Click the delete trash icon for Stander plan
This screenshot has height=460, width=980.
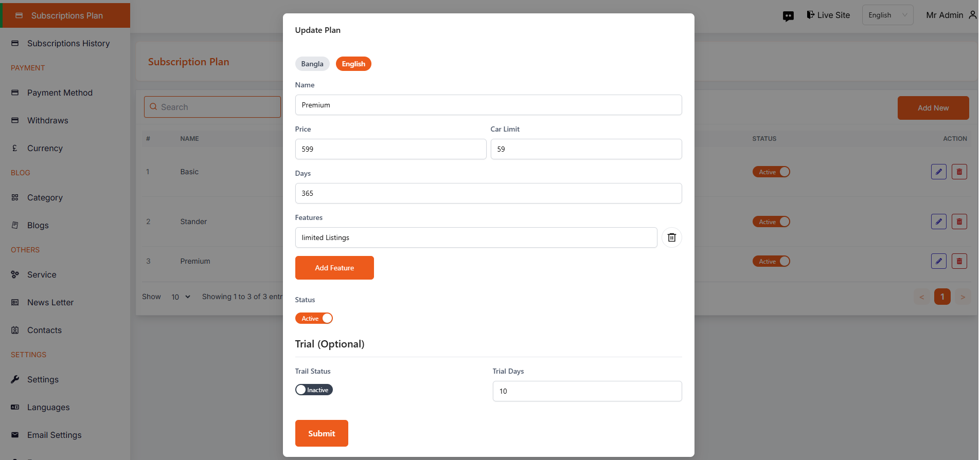tap(959, 222)
